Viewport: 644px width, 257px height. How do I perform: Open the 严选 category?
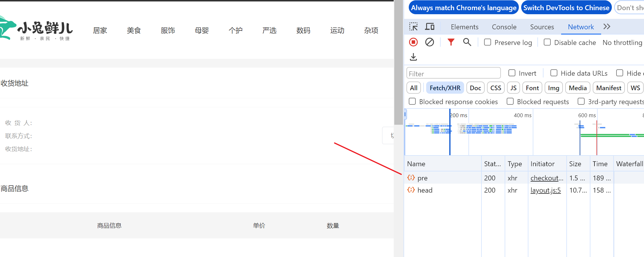269,30
